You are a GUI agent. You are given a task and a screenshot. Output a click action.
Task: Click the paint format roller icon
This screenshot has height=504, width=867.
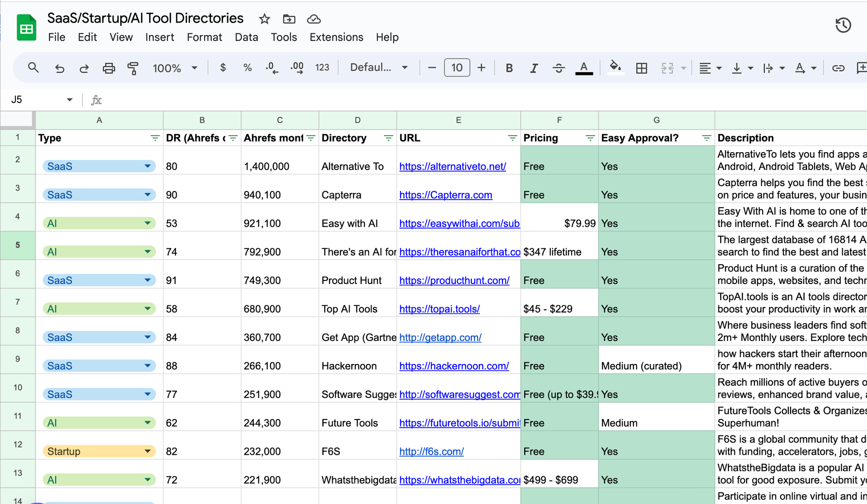click(133, 68)
